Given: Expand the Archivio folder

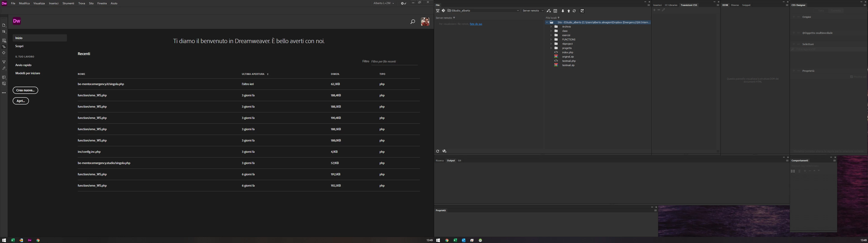Looking at the screenshot, I should coord(551,27).
